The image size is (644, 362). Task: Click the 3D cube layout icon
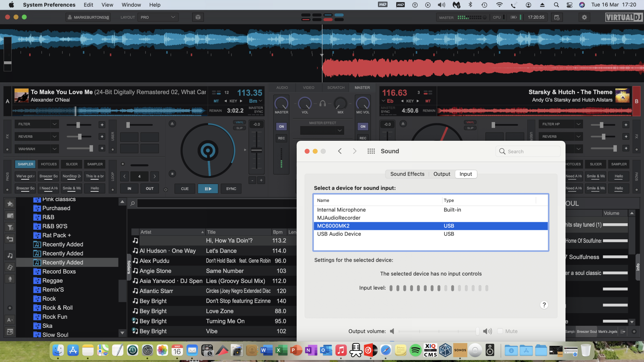point(198,17)
